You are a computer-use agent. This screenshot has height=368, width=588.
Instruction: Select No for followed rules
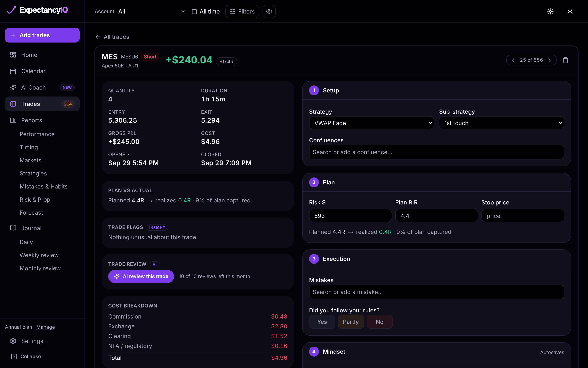(380, 322)
